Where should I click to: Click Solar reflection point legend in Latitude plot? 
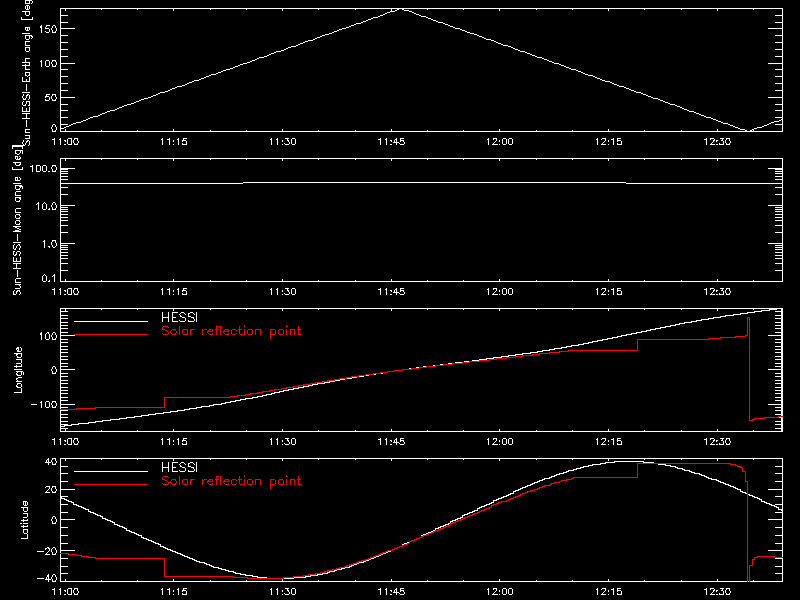point(231,481)
